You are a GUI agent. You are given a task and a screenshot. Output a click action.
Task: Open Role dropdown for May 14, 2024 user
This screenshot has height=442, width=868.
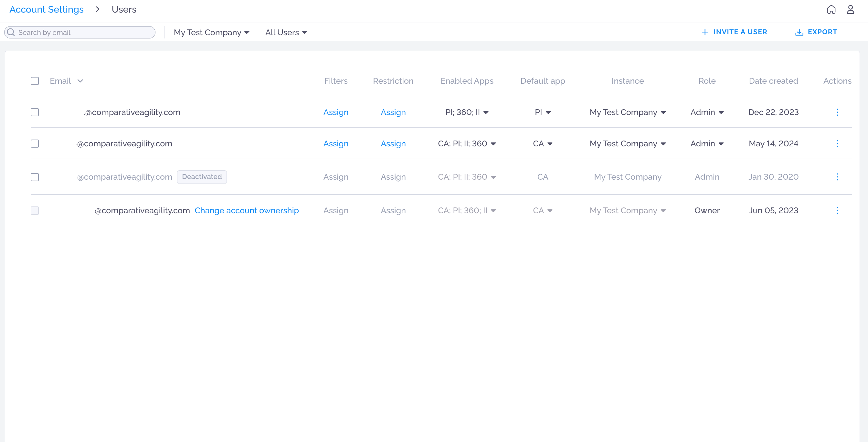tap(707, 143)
